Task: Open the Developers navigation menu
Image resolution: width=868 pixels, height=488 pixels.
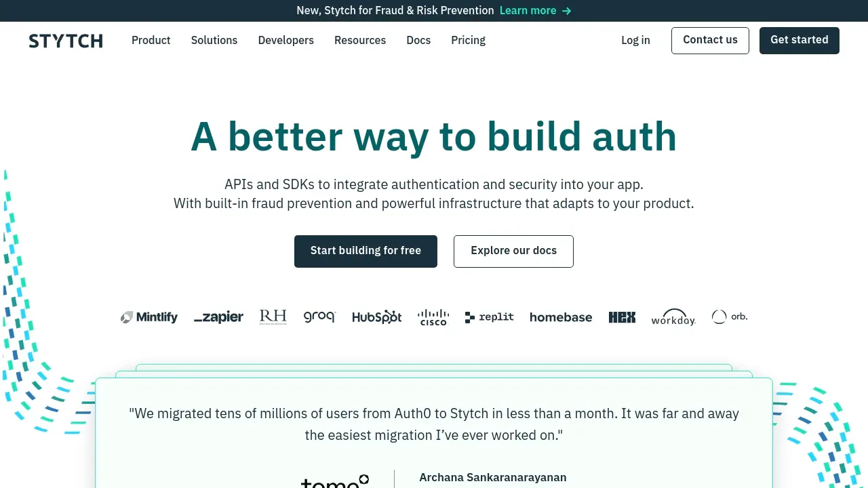Action: 286,41
